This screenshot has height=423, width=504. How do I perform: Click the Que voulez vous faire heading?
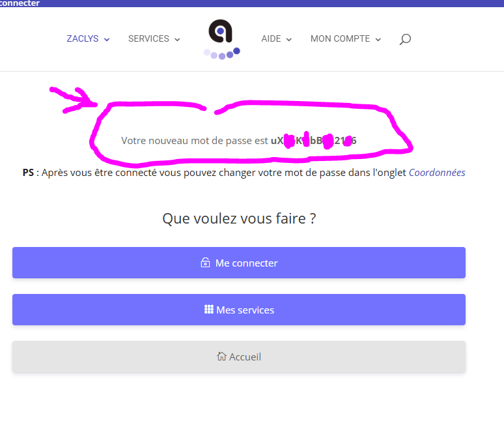click(239, 219)
